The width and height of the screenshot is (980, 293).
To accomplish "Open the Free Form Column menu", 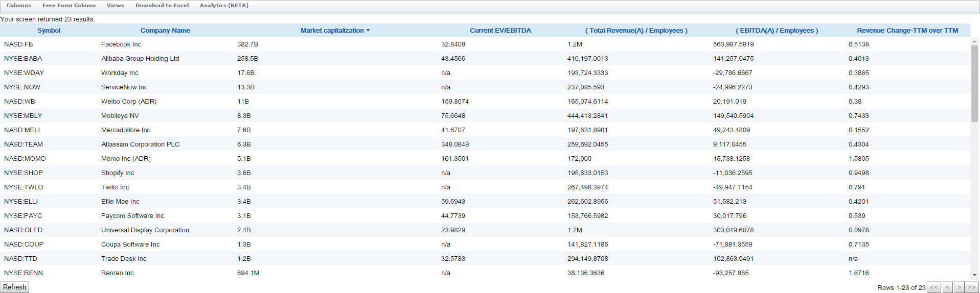I will pyautogui.click(x=69, y=6).
